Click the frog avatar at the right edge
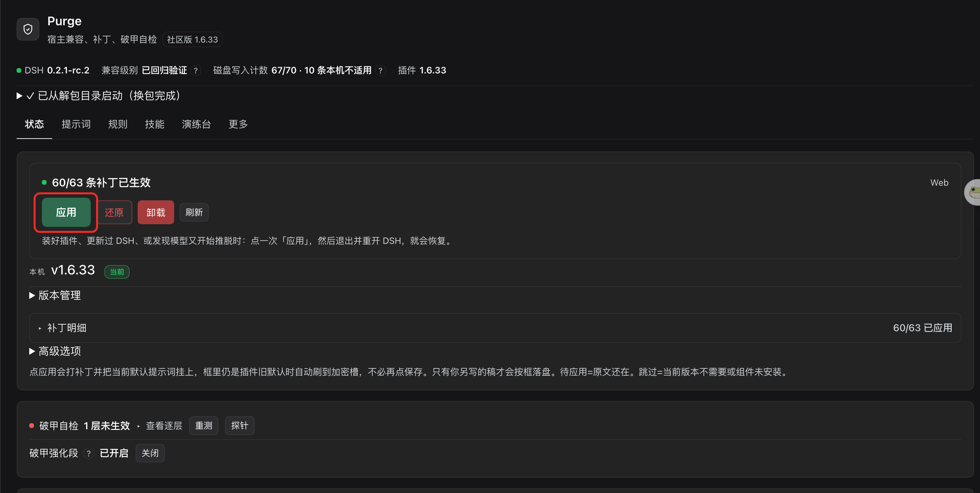Image resolution: width=980 pixels, height=493 pixels. click(x=973, y=192)
